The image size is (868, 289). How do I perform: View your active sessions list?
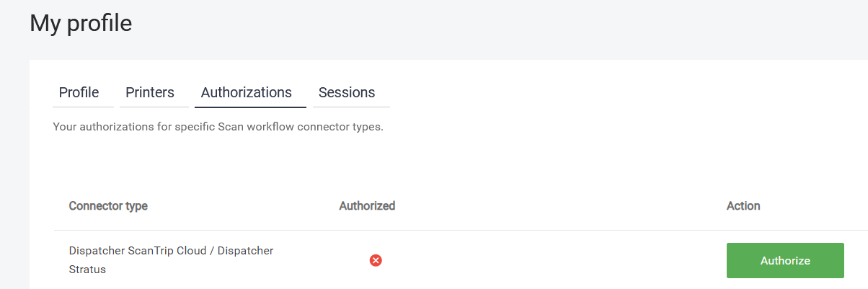click(347, 92)
